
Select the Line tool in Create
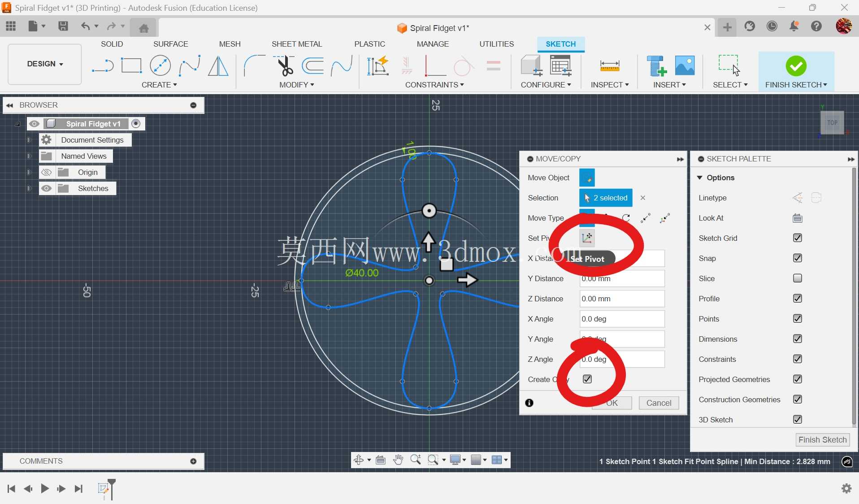point(103,66)
